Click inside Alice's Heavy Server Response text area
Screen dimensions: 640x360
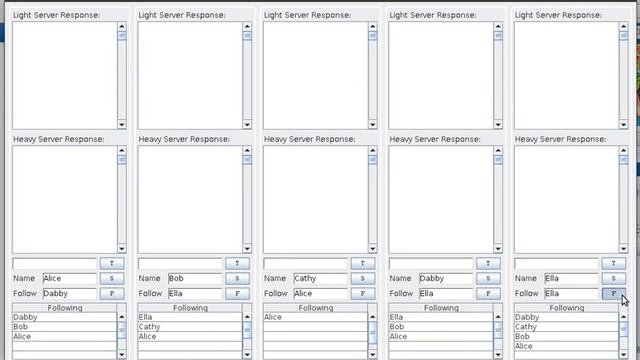65,200
